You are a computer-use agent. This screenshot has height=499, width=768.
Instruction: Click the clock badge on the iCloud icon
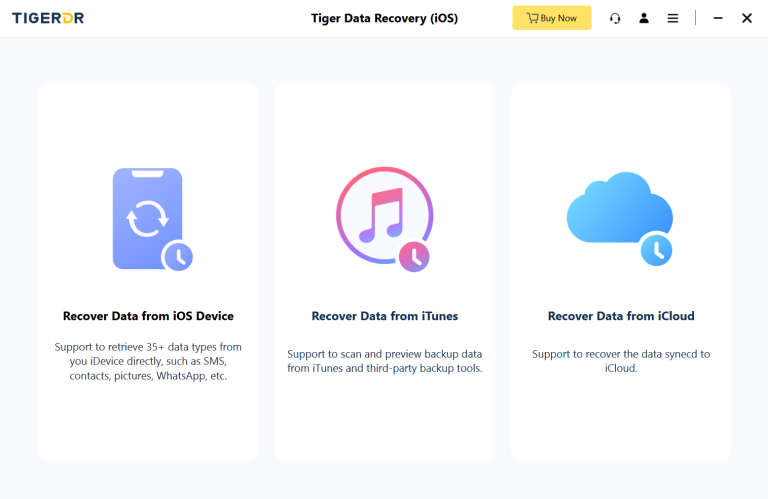point(656,249)
